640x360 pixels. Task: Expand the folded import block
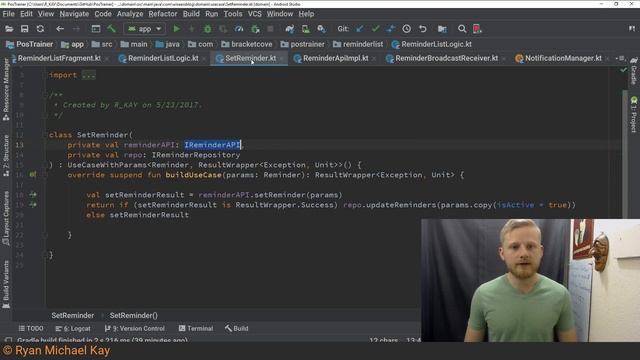(88, 75)
